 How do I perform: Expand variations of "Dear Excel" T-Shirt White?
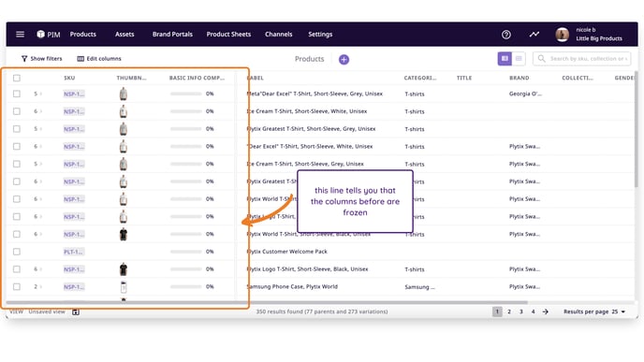(x=37, y=147)
